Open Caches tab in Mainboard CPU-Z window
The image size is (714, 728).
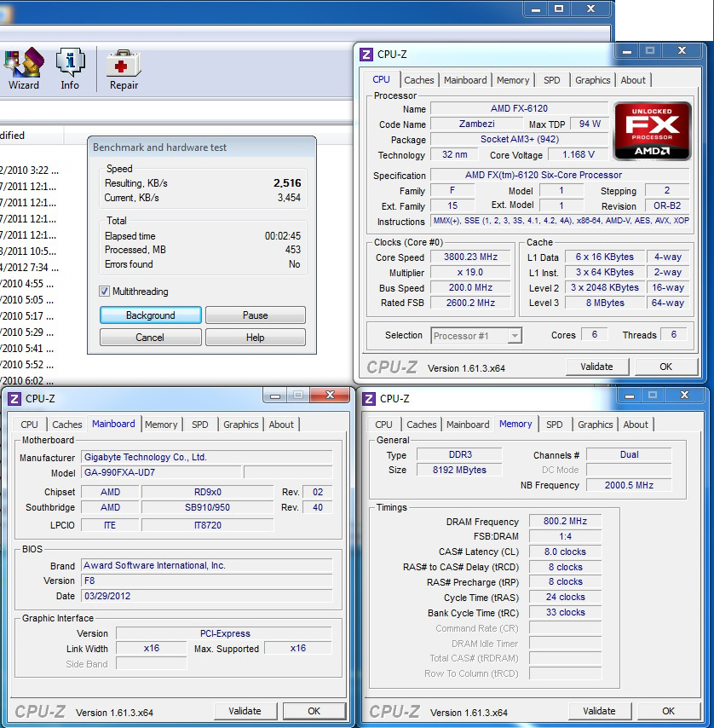point(67,425)
